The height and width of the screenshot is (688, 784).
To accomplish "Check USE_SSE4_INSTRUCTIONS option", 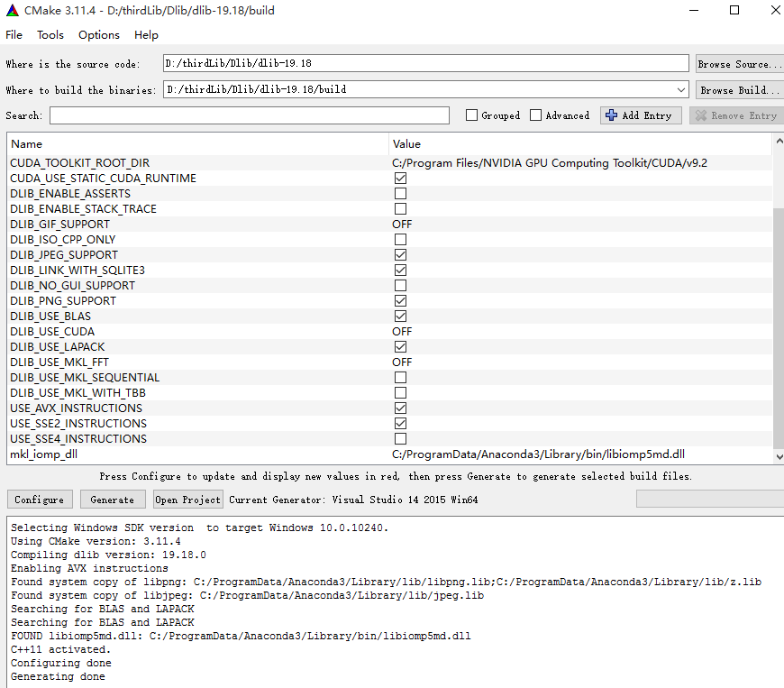I will point(400,439).
